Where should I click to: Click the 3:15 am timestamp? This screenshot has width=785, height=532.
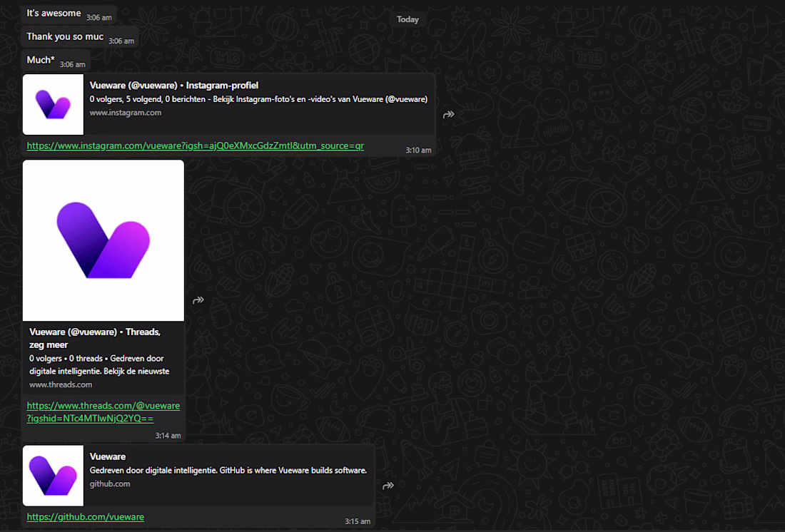pos(358,521)
